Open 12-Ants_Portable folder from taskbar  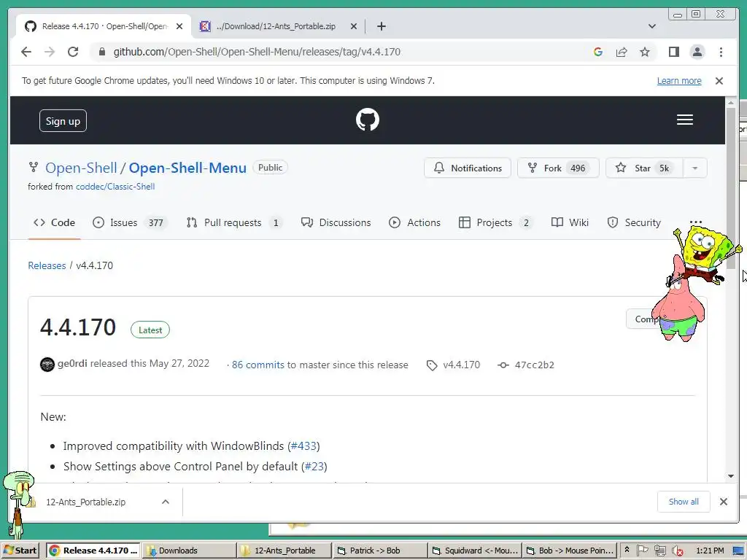284,551
